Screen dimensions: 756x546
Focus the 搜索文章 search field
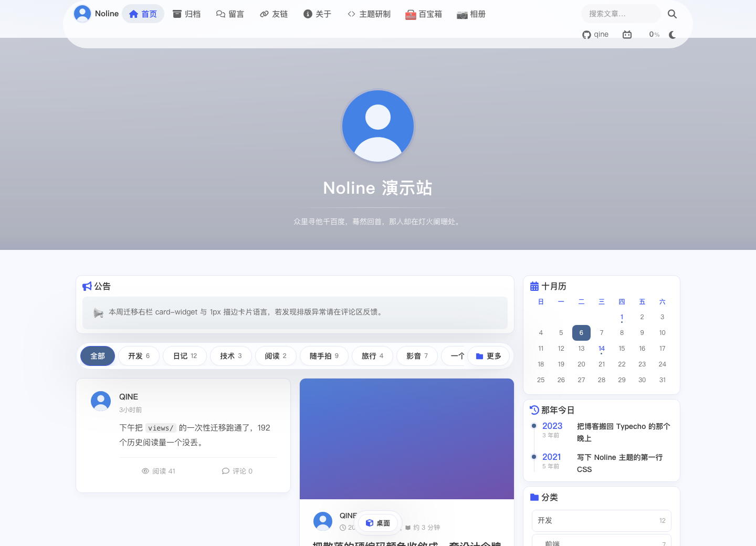pos(621,14)
